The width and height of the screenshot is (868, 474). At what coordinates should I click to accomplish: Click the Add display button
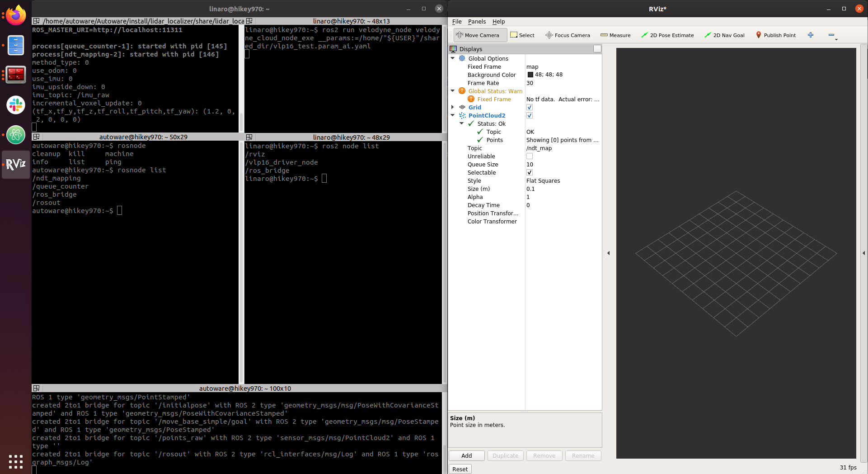pos(466,456)
